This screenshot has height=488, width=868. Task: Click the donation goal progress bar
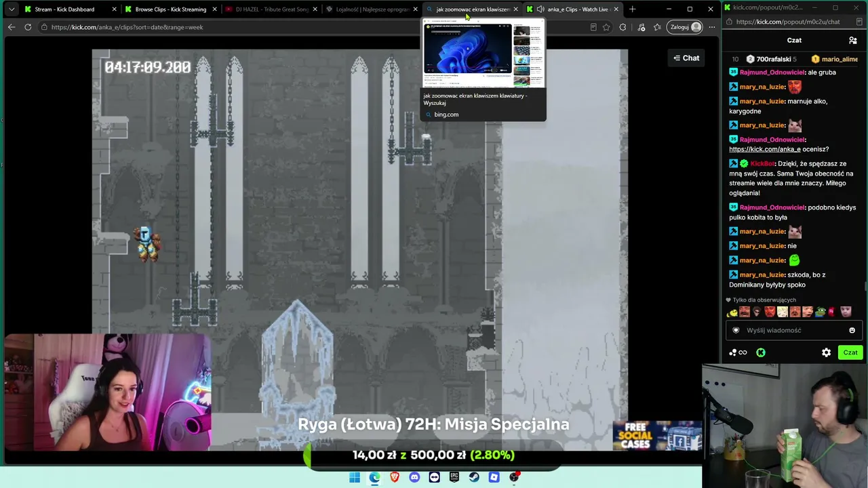pos(434,455)
